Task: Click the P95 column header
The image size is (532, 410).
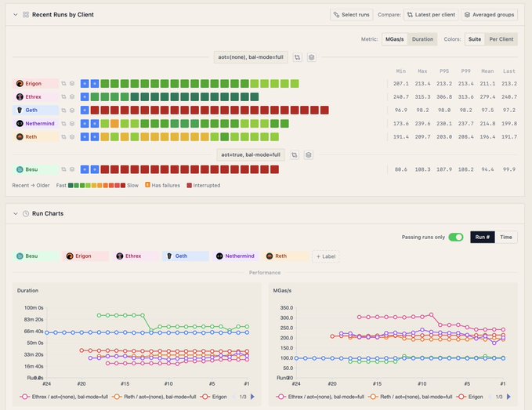Action: [444, 71]
